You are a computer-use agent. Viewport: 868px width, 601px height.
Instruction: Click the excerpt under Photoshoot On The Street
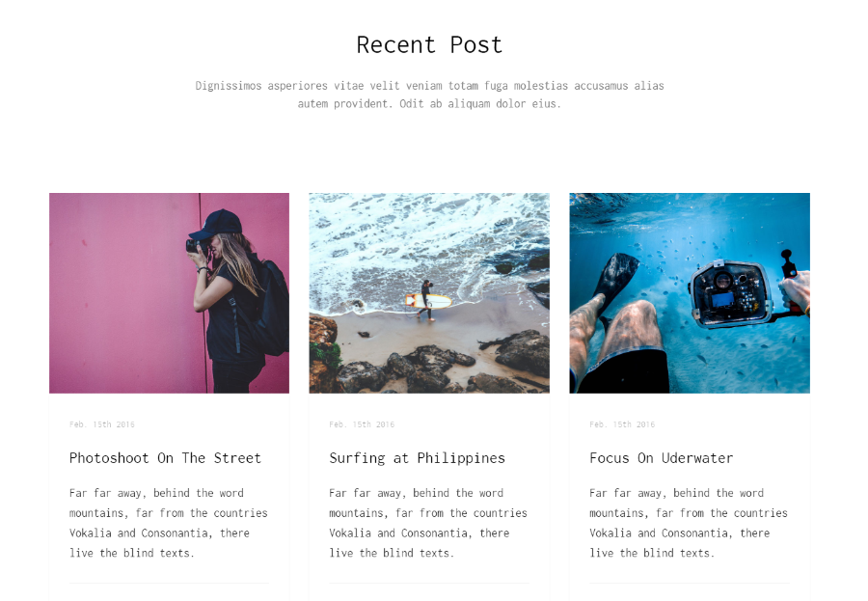(x=168, y=523)
